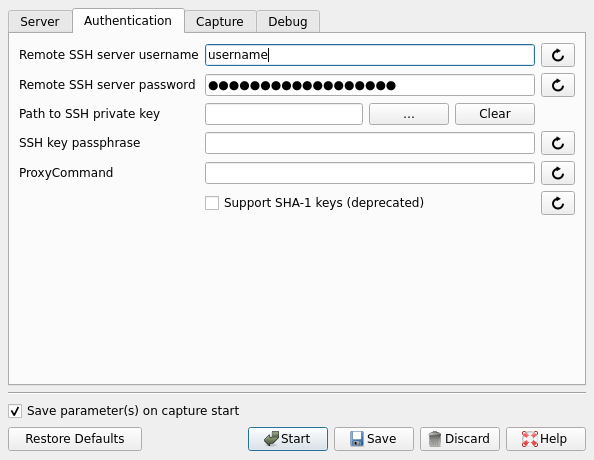Click into the ProxyCommand text field
Screen dimensions: 594x460
click(x=370, y=173)
